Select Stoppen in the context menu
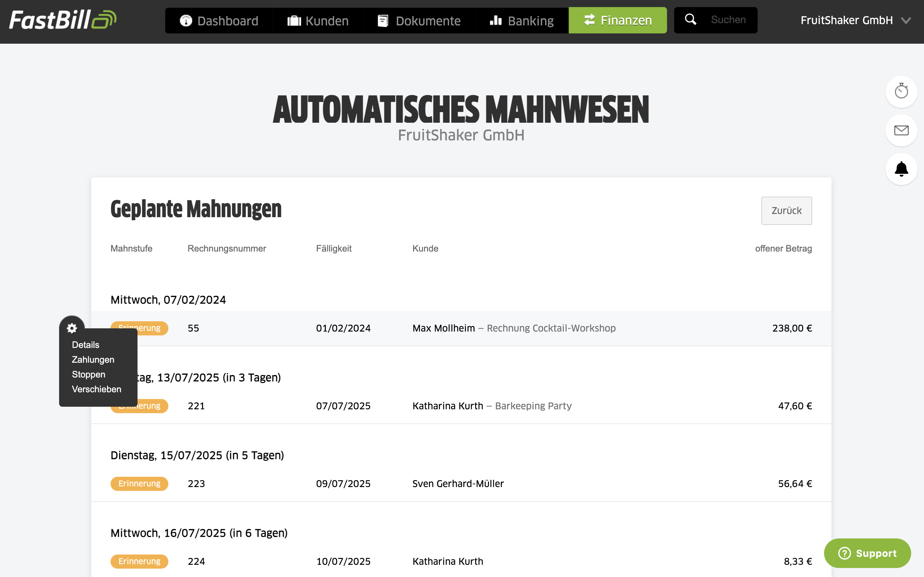The height and width of the screenshot is (577, 924). coord(88,374)
